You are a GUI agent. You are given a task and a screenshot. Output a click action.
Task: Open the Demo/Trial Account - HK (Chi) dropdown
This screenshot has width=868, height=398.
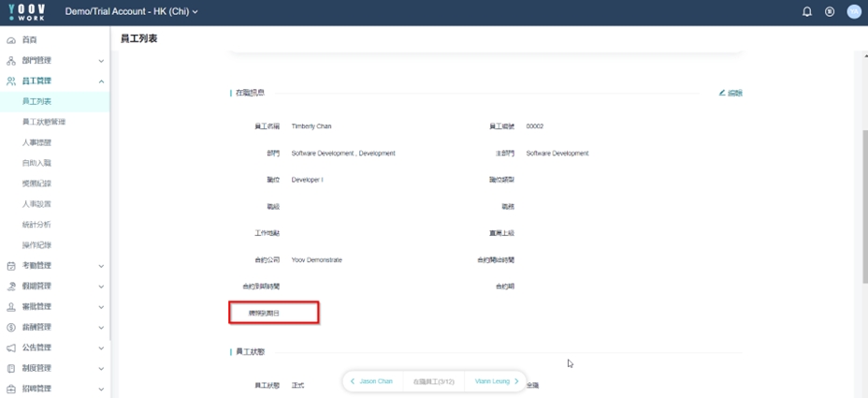132,12
